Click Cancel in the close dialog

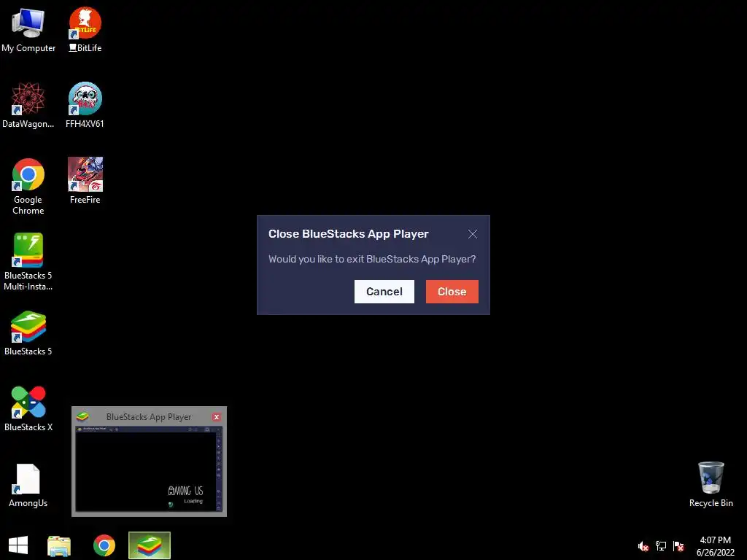click(x=384, y=292)
